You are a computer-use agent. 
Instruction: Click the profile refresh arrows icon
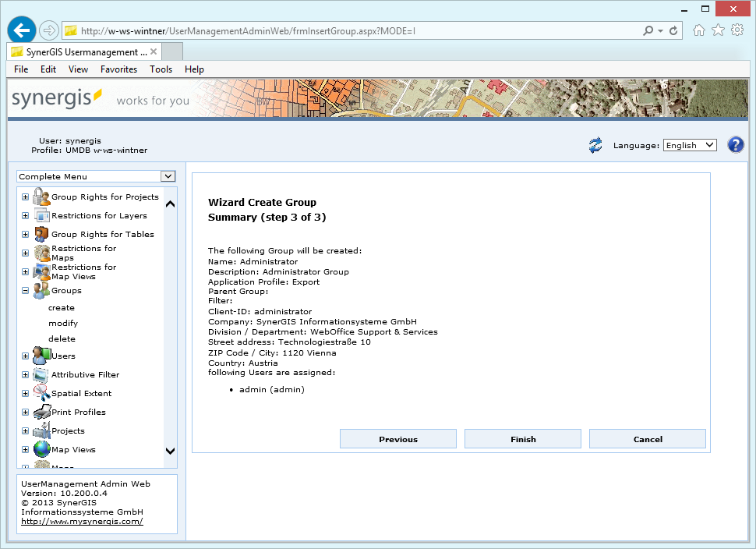click(x=595, y=145)
